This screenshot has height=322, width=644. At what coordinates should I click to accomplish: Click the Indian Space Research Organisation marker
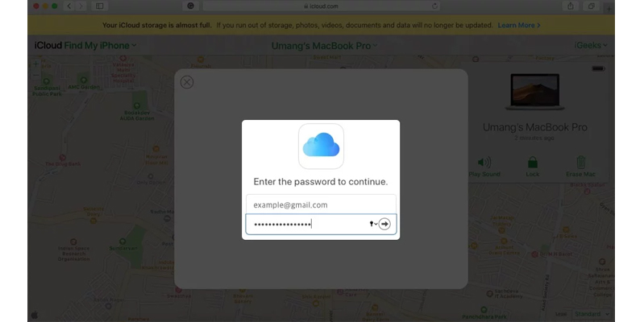[73, 242]
